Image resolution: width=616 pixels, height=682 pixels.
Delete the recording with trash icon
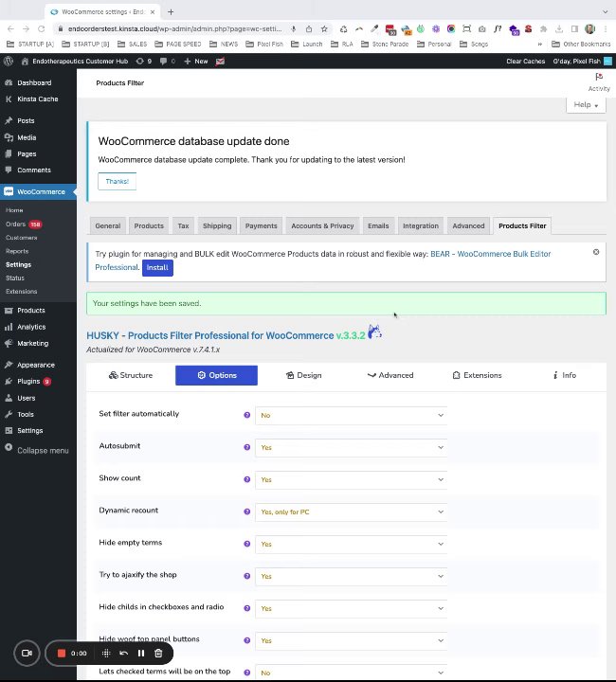pyautogui.click(x=158, y=653)
